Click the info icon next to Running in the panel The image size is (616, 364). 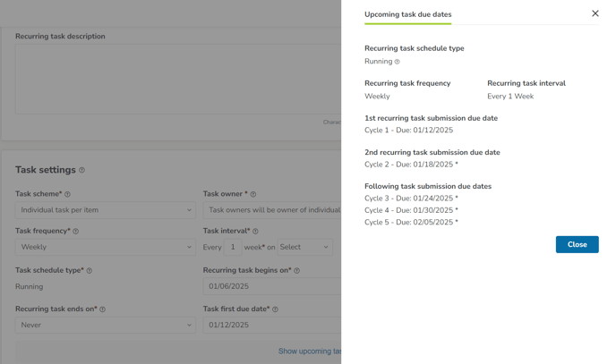pyautogui.click(x=398, y=62)
